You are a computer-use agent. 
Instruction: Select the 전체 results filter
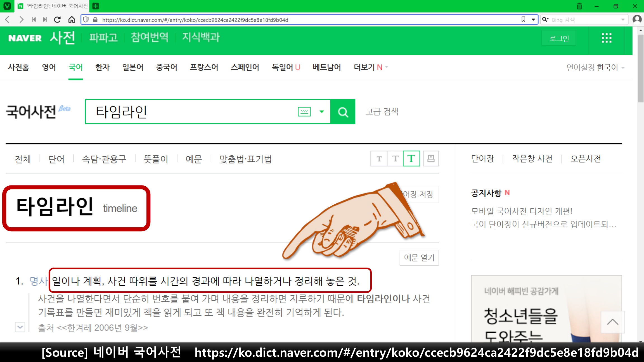point(23,159)
